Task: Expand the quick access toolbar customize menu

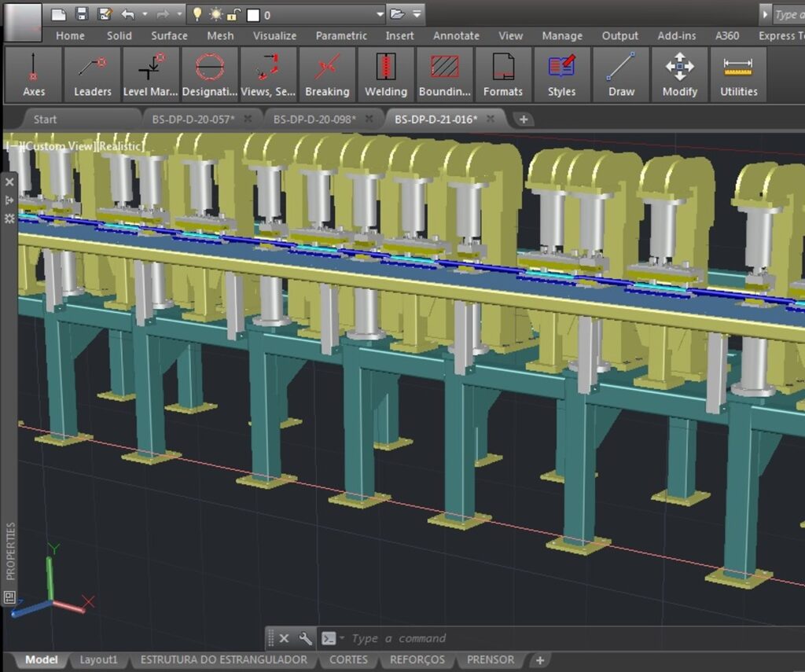Action: click(417, 14)
